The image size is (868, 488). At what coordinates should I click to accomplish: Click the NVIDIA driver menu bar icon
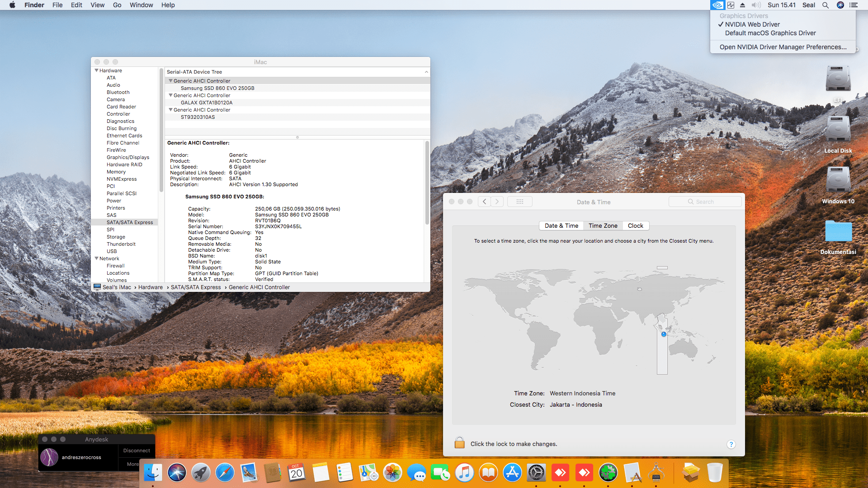click(717, 5)
